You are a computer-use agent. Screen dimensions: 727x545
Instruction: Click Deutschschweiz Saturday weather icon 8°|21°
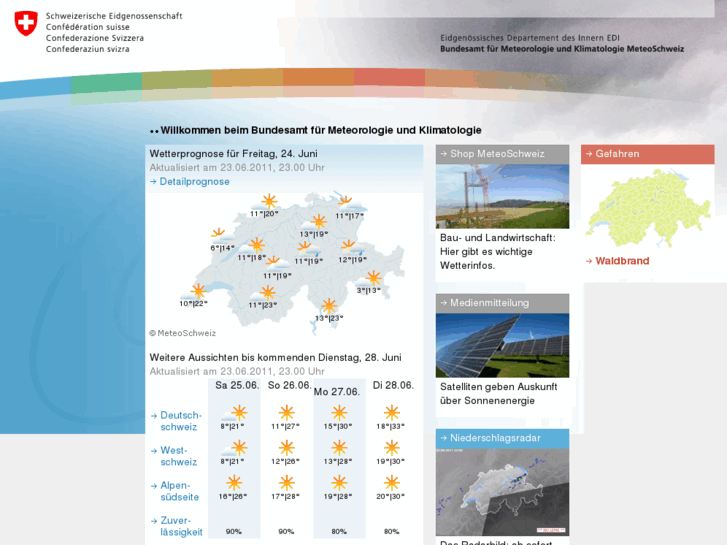tap(235, 413)
